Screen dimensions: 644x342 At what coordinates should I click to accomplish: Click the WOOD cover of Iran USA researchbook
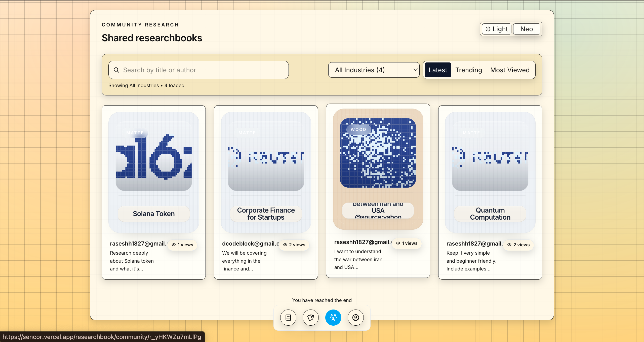point(378,153)
